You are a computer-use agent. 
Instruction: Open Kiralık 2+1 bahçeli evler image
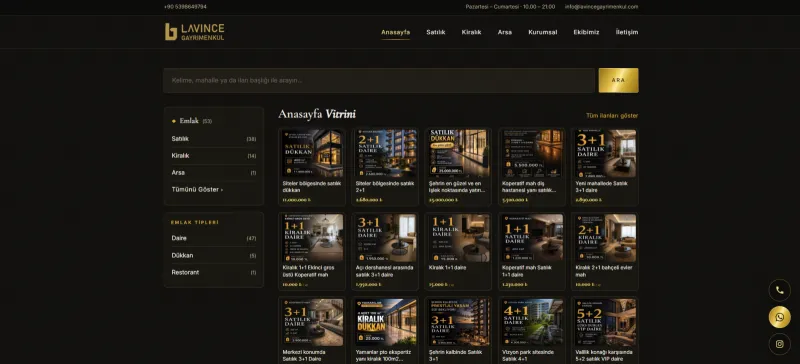(605, 237)
